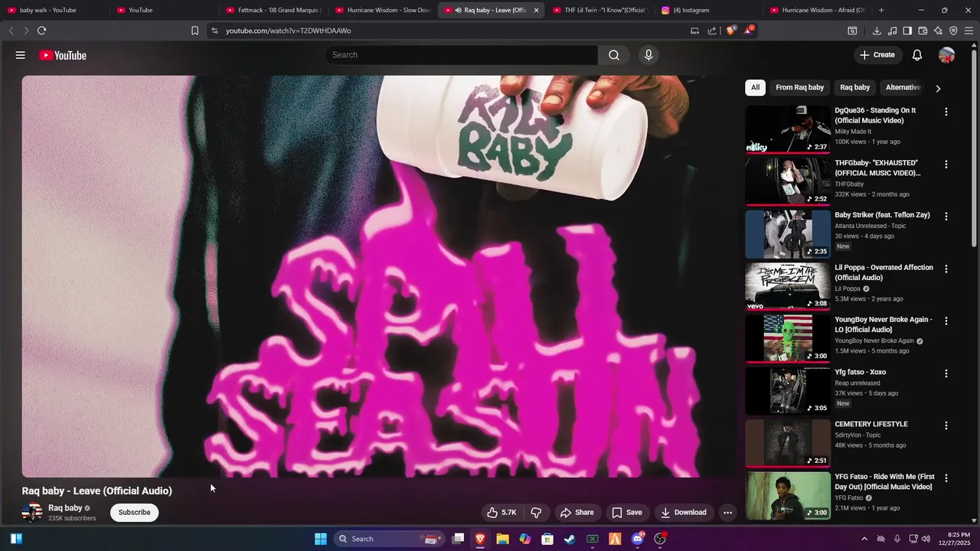The image size is (980, 551).
Task: Start voice search with the microphone icon
Action: [648, 55]
